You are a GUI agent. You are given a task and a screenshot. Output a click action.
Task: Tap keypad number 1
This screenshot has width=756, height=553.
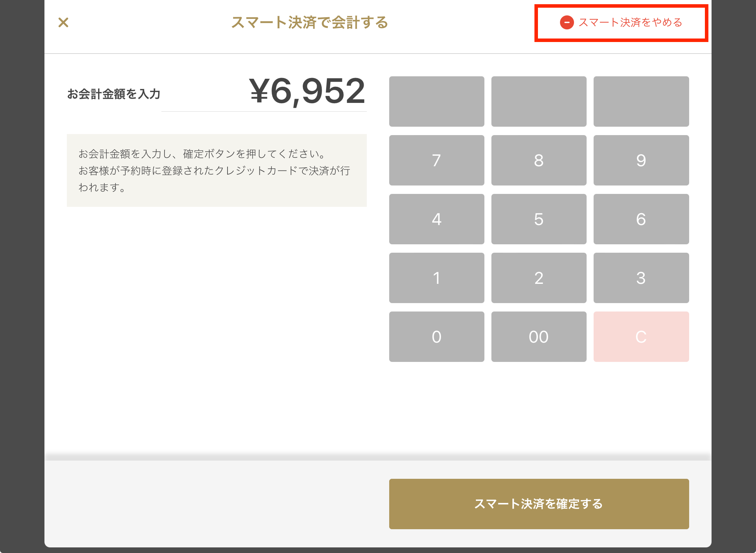click(436, 278)
